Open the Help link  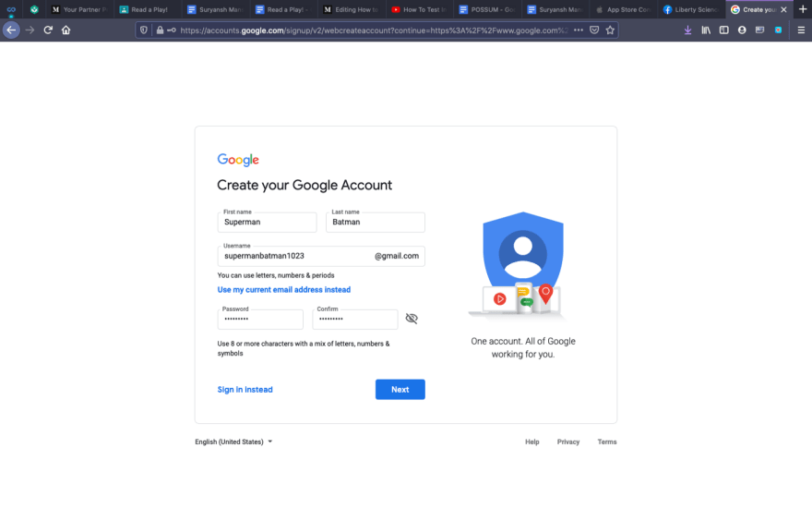(531, 441)
